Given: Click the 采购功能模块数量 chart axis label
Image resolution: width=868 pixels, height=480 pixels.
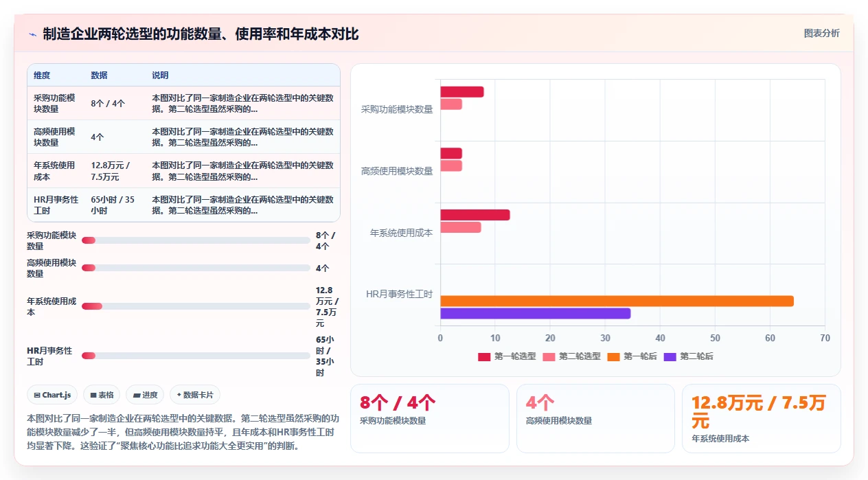Looking at the screenshot, I should [x=397, y=109].
